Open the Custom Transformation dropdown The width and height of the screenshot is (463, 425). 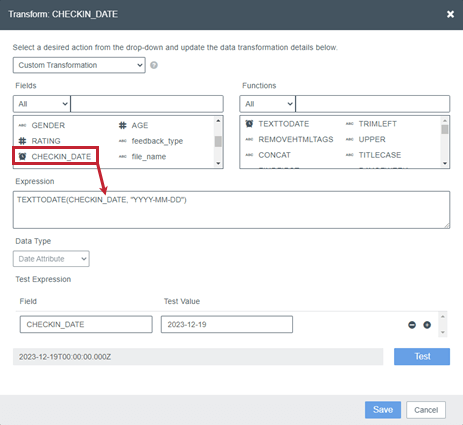[x=79, y=65]
